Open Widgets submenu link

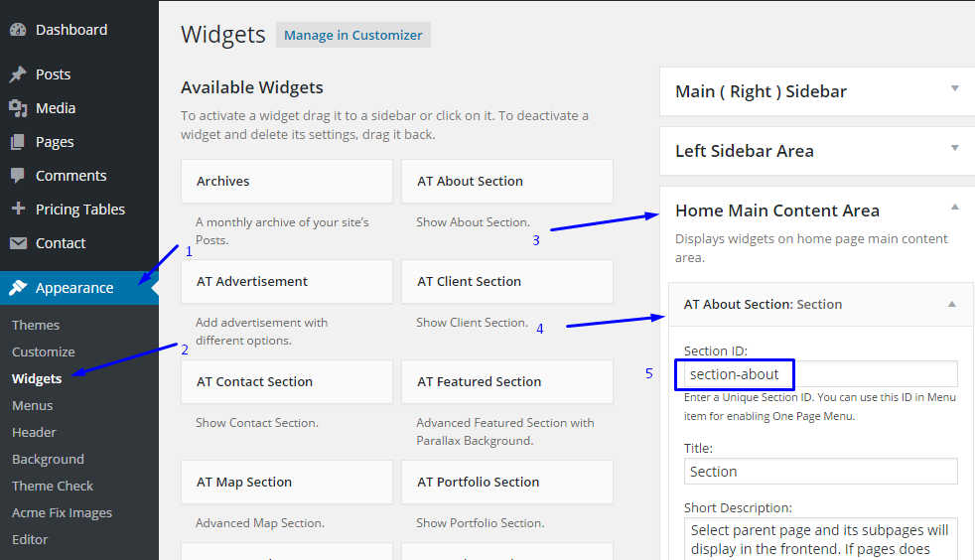click(x=37, y=378)
